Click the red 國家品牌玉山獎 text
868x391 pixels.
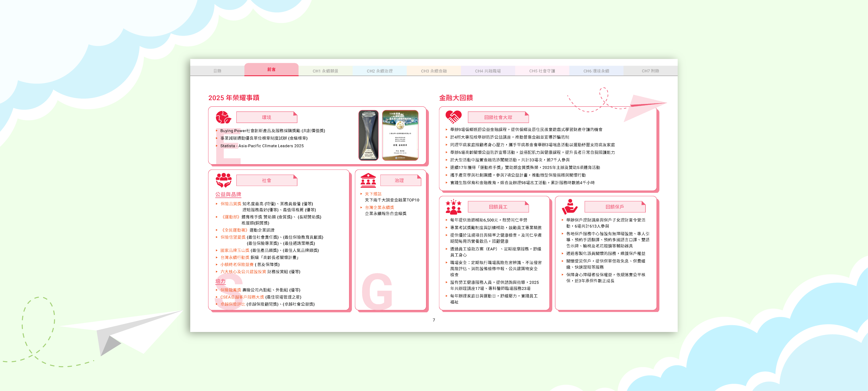coord(235,250)
